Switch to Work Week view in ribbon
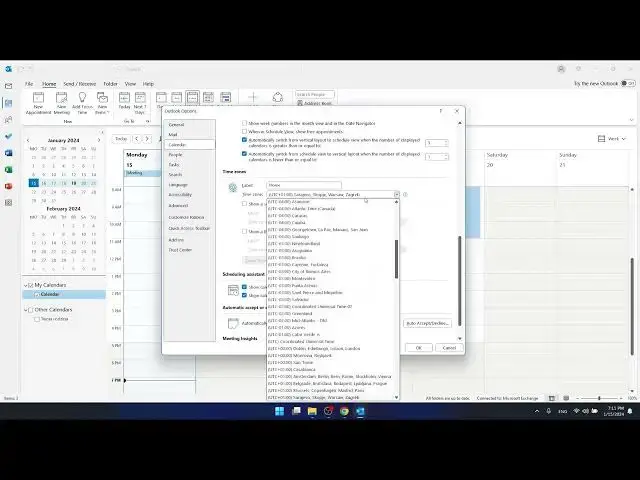Image resolution: width=640 pixels, height=480 pixels. pos(176,98)
